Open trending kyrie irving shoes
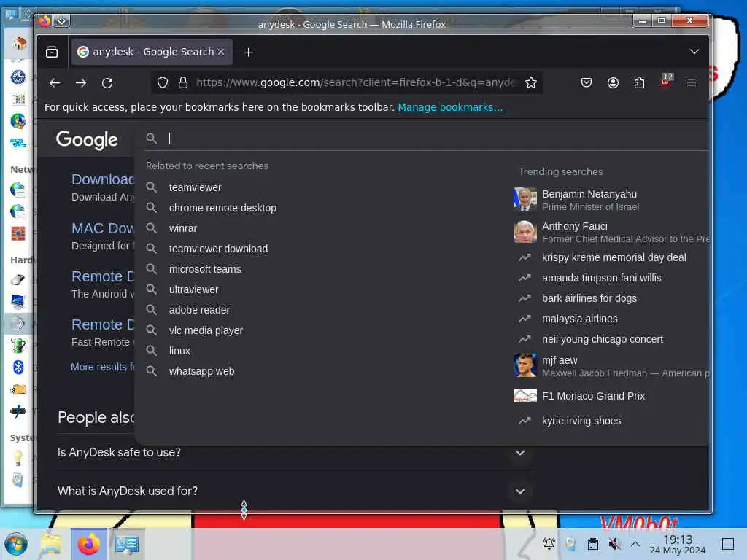Image resolution: width=747 pixels, height=560 pixels. (x=581, y=421)
